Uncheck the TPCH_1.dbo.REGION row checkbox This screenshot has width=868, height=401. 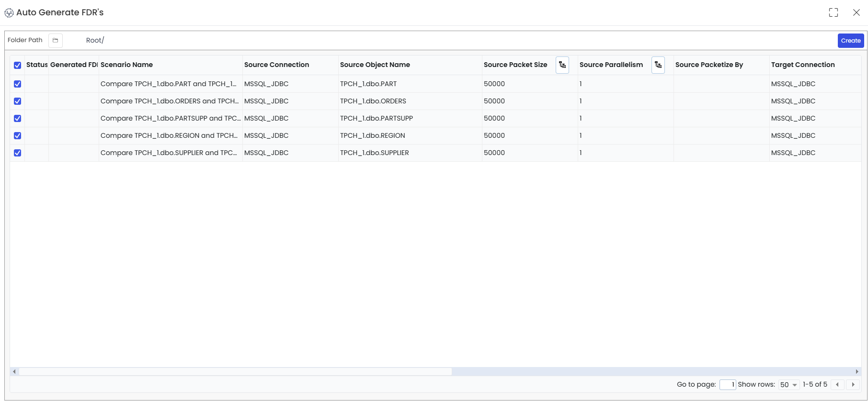(x=18, y=135)
